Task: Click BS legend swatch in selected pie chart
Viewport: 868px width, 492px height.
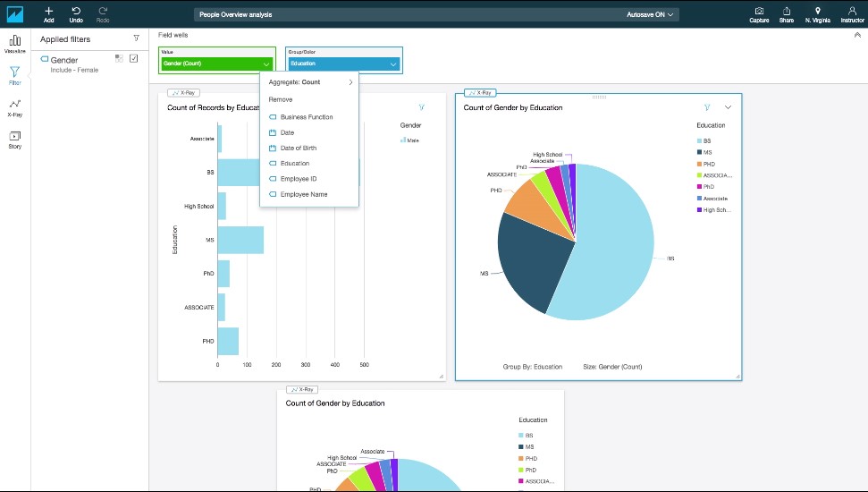Action: point(699,140)
